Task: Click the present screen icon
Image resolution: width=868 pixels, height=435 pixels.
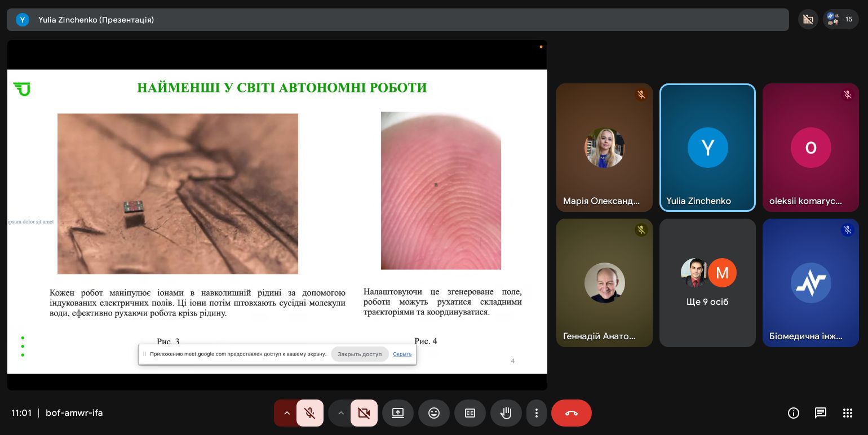Action: [x=397, y=413]
